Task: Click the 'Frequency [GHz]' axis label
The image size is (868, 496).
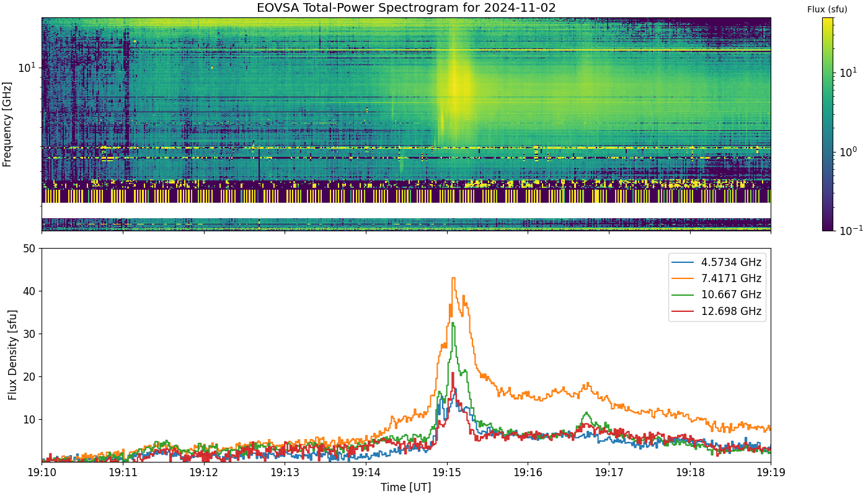Action: coord(7,124)
